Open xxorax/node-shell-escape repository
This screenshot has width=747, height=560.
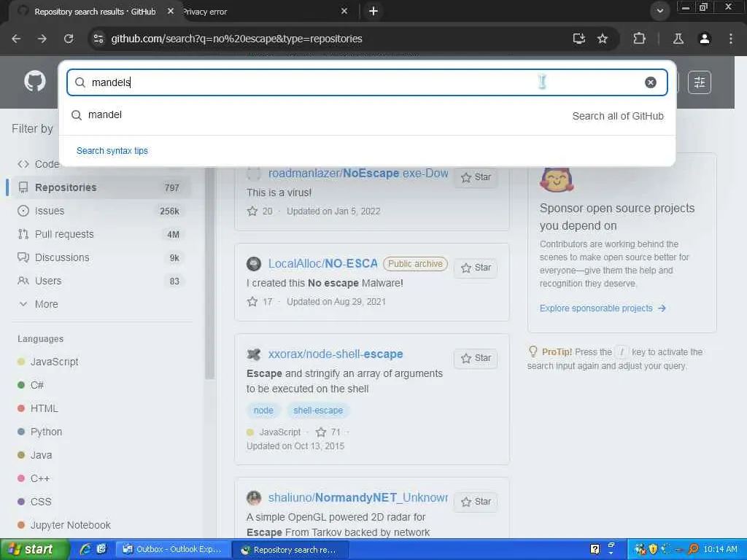coord(336,354)
